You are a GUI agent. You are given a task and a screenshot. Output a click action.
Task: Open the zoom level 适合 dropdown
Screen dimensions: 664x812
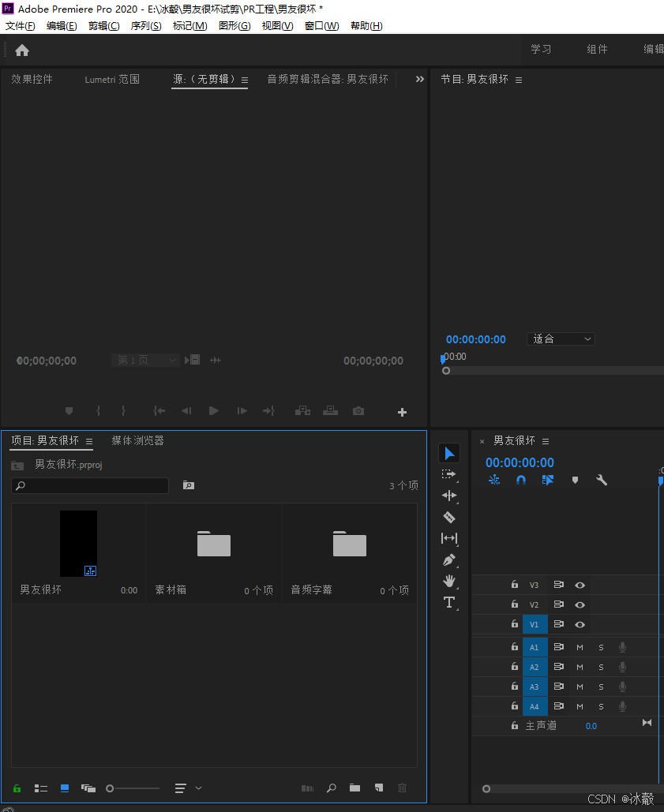click(561, 339)
